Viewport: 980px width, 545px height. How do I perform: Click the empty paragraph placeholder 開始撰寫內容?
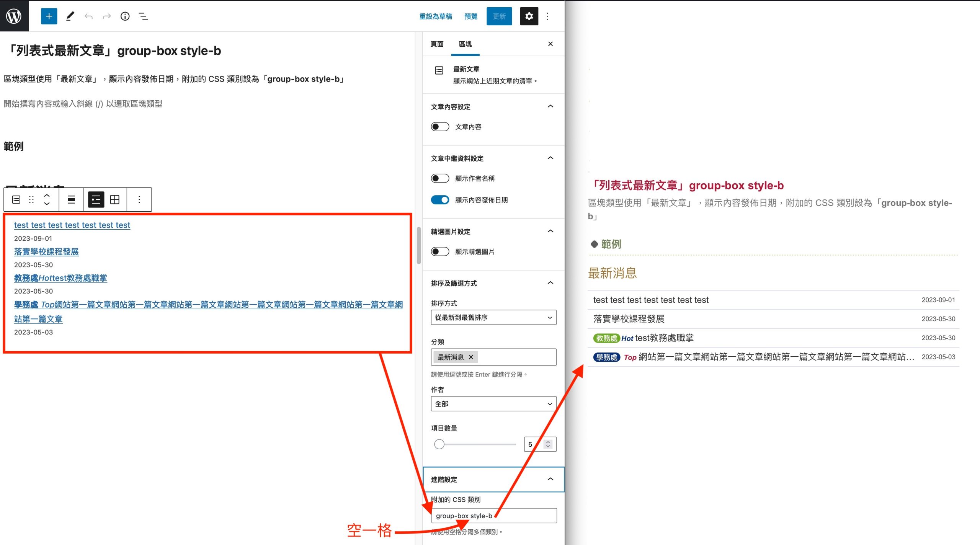83,104
